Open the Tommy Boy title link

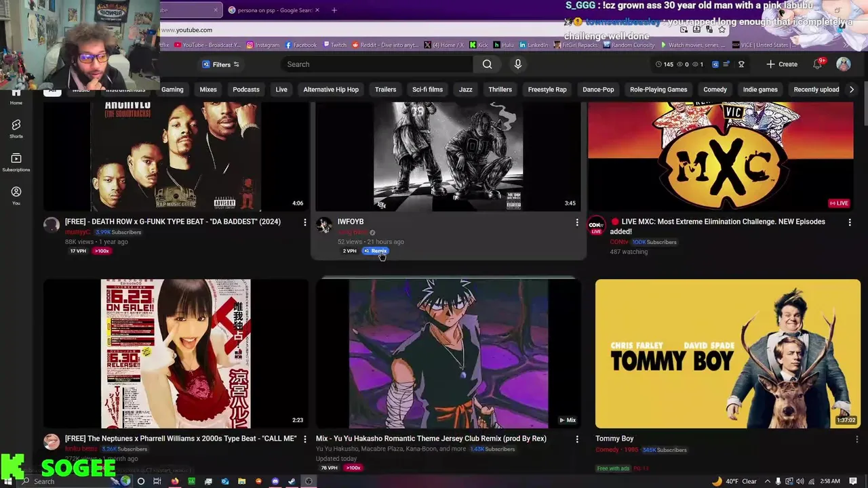click(614, 439)
